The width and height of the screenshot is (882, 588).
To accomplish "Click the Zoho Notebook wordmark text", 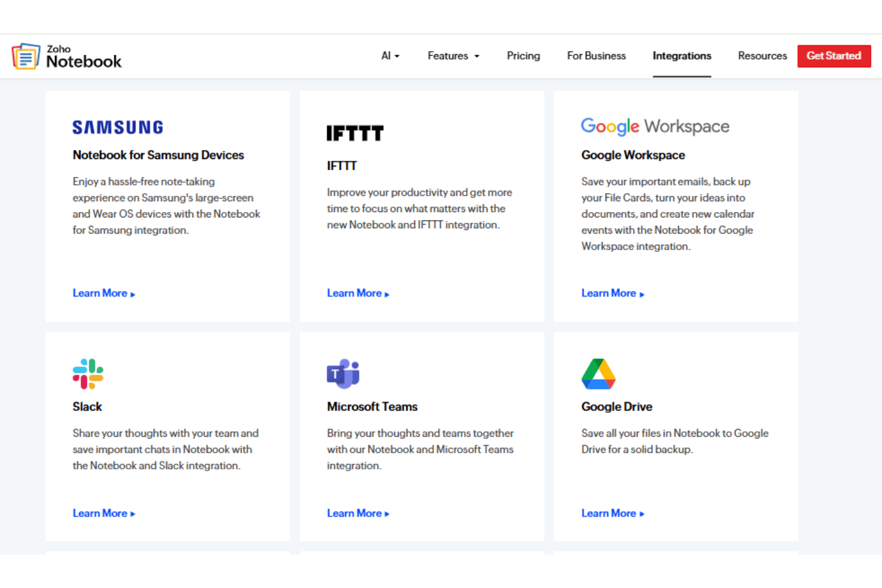I will [x=83, y=57].
